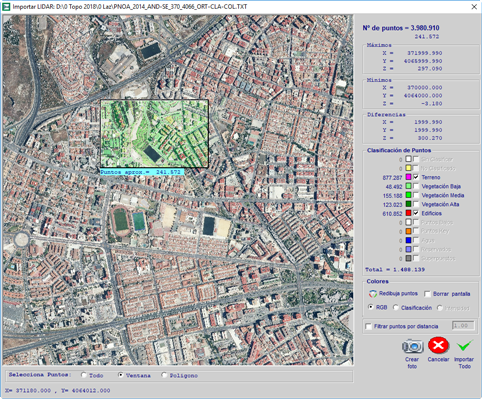Click the selected window on the map
Image resolution: width=482 pixels, height=399 pixels.
tap(155, 133)
